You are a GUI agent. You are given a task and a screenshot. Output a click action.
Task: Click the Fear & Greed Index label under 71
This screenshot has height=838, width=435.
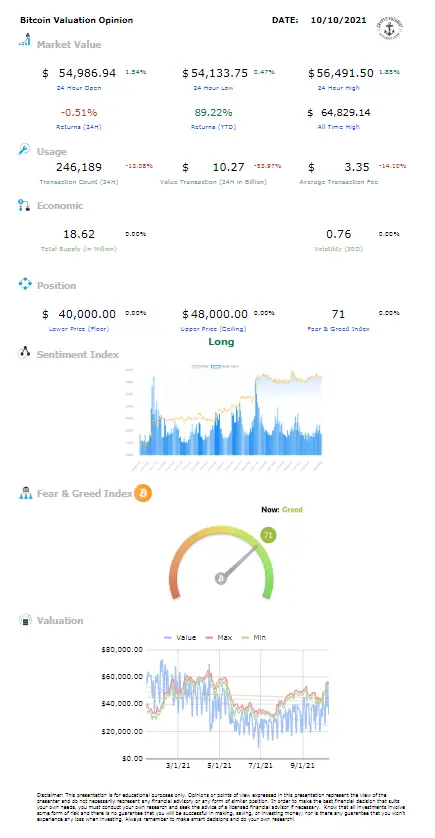(x=338, y=329)
